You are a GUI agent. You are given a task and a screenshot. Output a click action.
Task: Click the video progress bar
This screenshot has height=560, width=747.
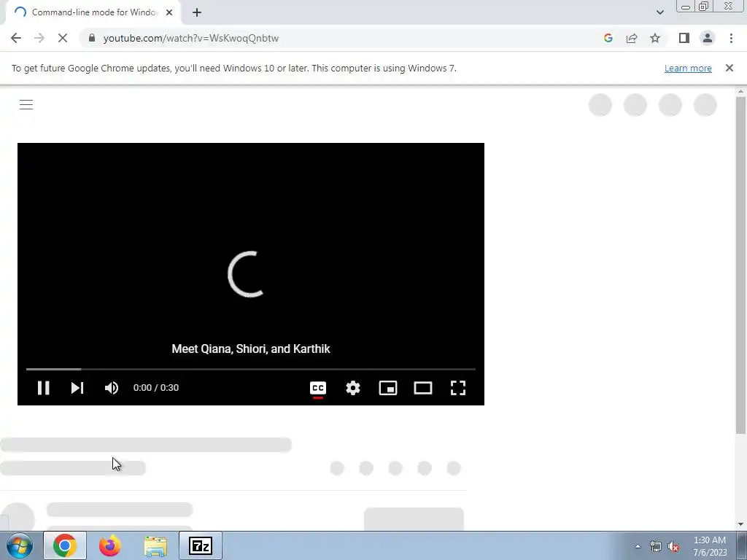point(251,369)
